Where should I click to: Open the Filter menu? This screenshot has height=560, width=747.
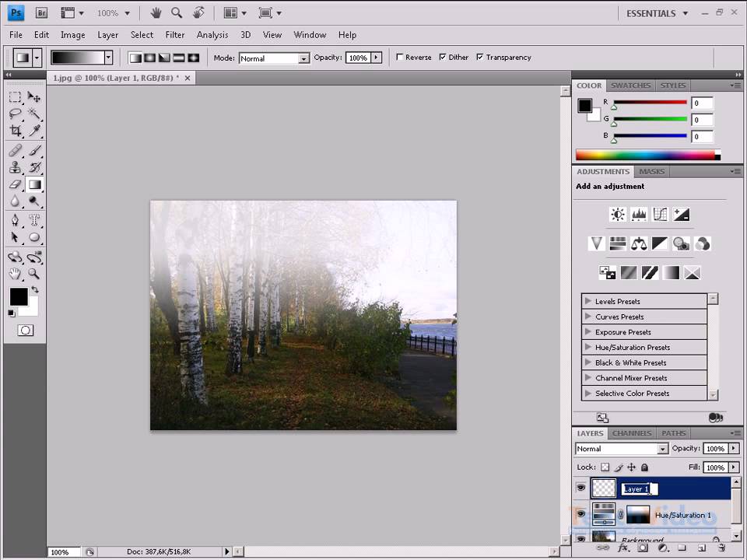(x=175, y=35)
